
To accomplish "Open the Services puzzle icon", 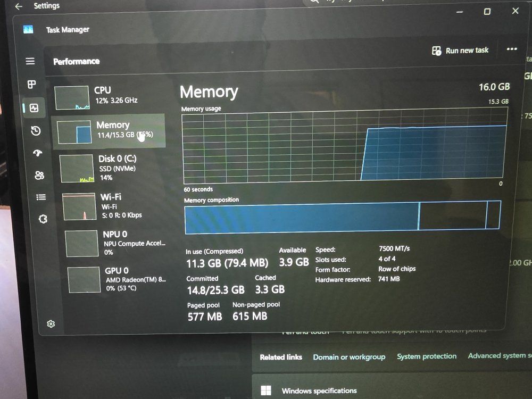I will point(44,219).
